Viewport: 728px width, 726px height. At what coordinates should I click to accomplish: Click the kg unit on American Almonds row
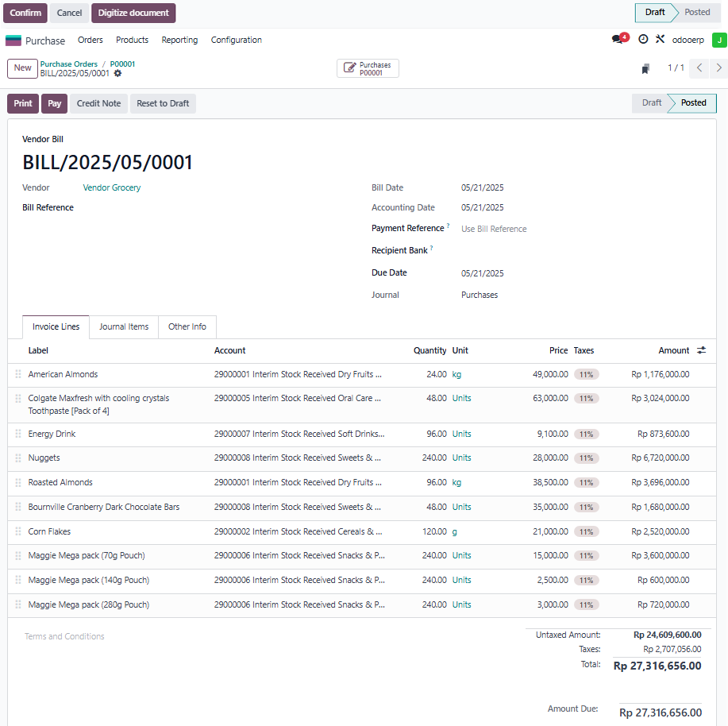pos(456,374)
